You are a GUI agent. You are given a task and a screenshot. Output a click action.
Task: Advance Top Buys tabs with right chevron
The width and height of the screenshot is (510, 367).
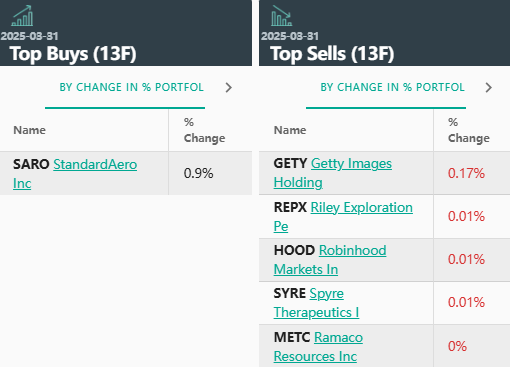(x=229, y=88)
